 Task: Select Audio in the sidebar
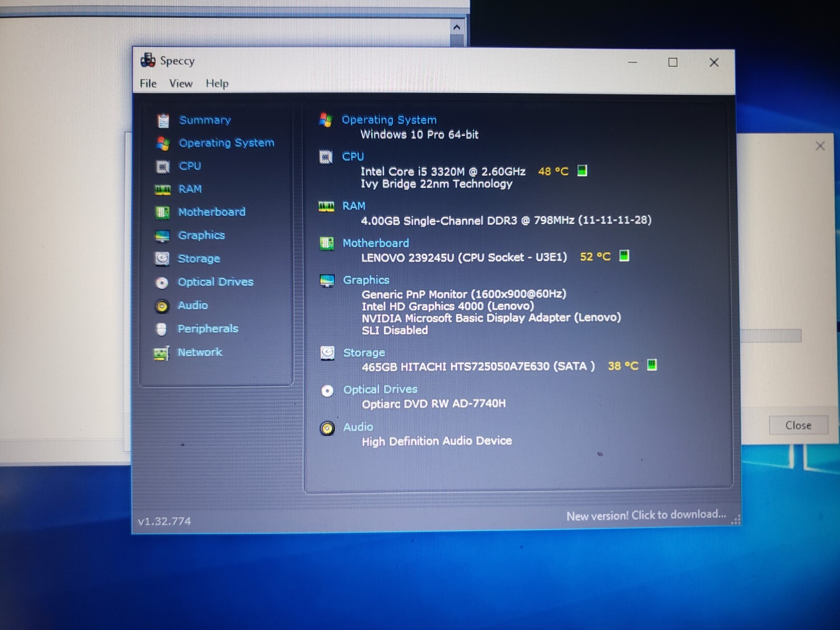[193, 305]
